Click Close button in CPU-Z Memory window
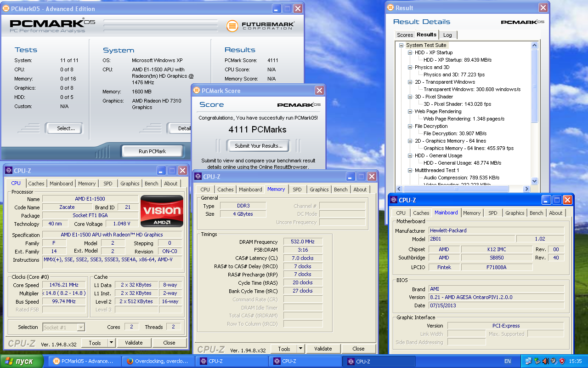The image size is (588, 368). click(358, 349)
